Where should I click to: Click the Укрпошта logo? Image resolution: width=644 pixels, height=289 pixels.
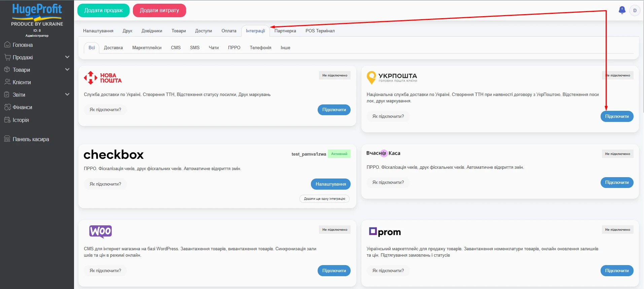392,77
